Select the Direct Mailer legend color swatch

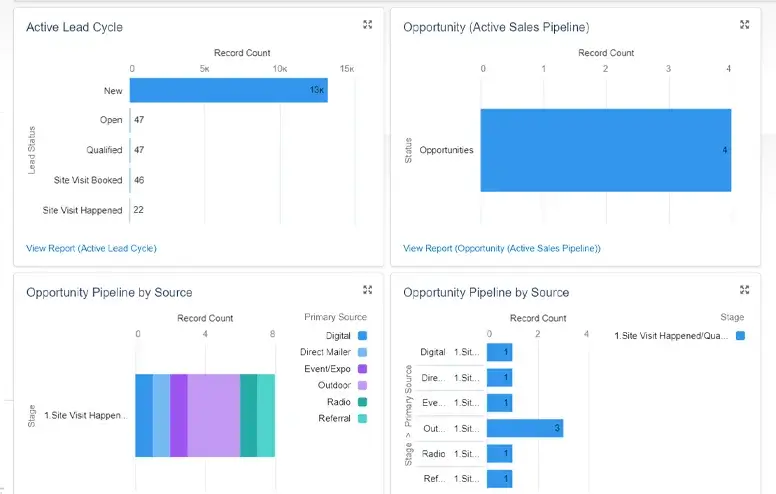click(362, 352)
